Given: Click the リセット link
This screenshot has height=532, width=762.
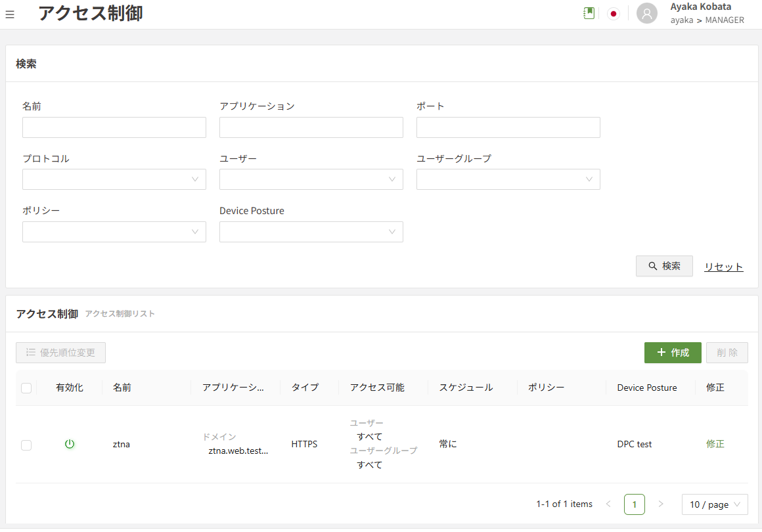Looking at the screenshot, I should [724, 267].
